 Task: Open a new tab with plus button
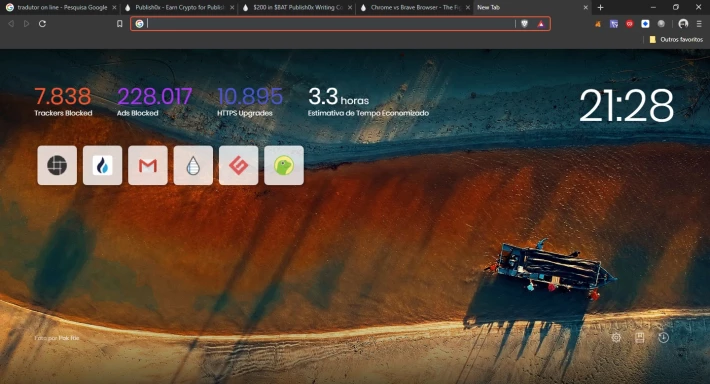point(600,7)
